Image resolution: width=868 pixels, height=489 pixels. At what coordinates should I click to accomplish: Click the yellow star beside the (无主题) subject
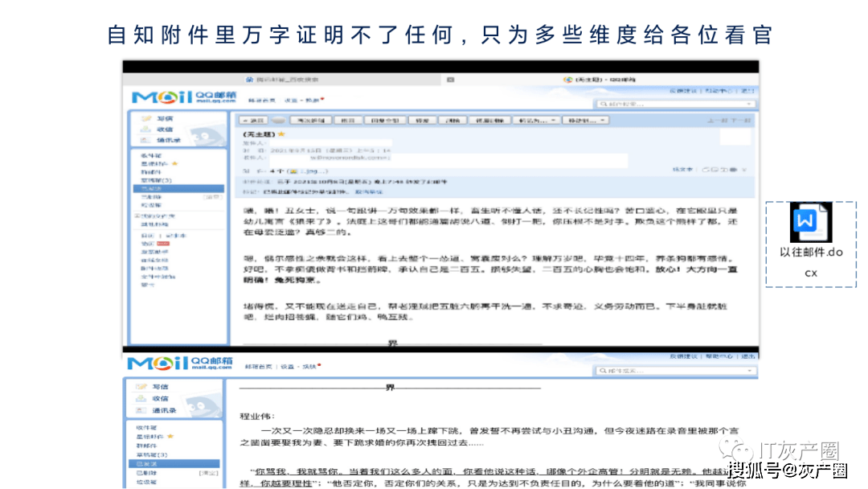(x=281, y=134)
